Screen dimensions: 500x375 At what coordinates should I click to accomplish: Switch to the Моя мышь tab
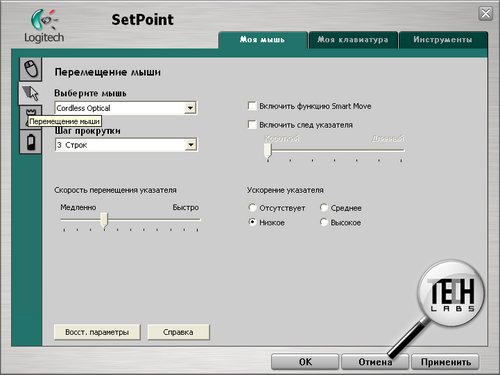coord(262,40)
